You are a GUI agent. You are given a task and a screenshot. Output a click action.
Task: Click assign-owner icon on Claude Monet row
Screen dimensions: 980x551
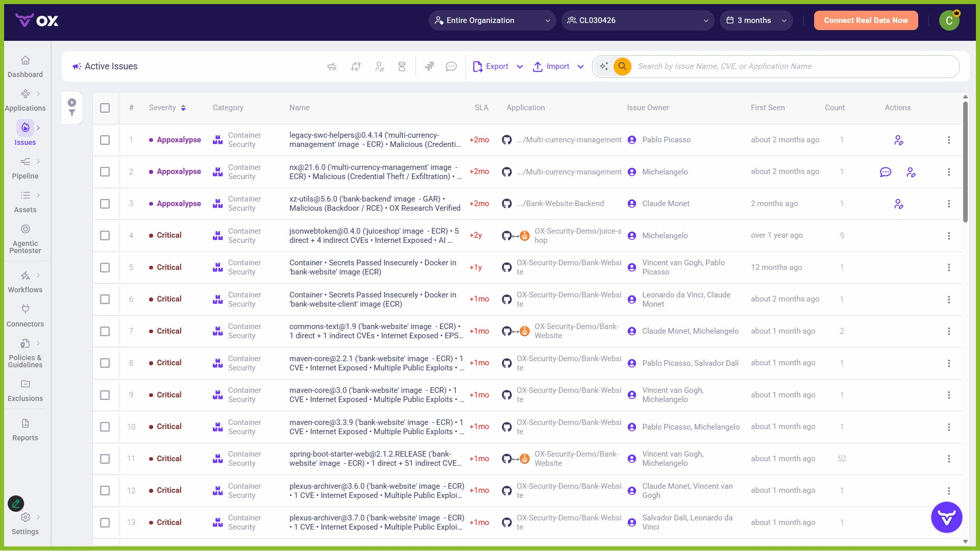(x=898, y=204)
